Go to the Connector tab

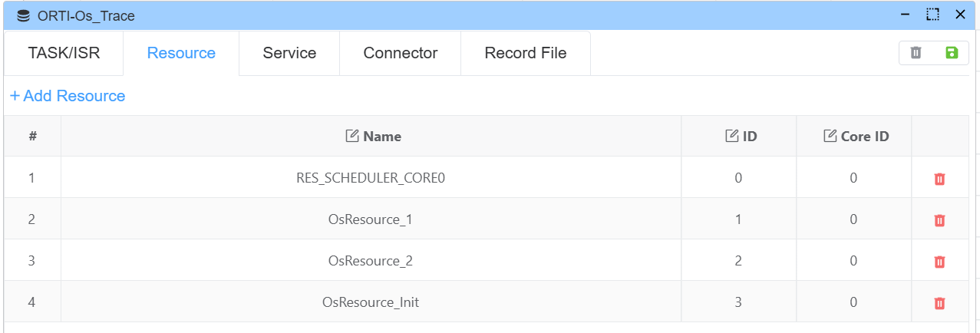click(400, 53)
